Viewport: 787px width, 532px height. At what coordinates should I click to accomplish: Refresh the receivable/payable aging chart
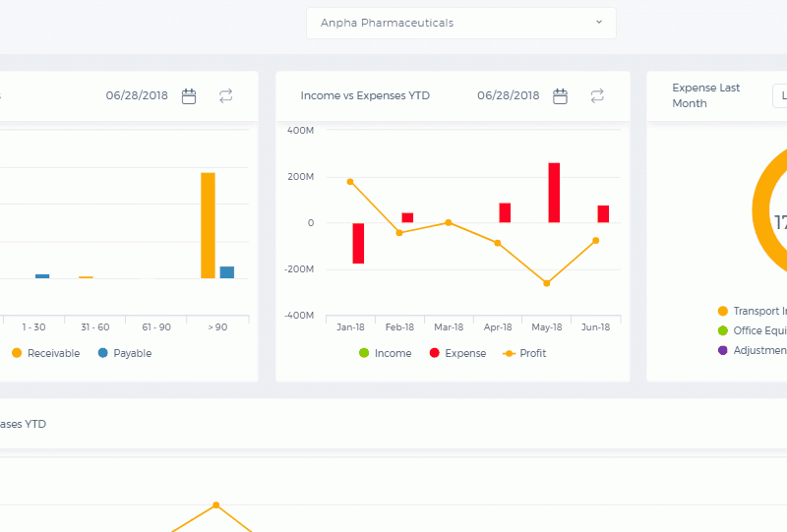tap(226, 95)
